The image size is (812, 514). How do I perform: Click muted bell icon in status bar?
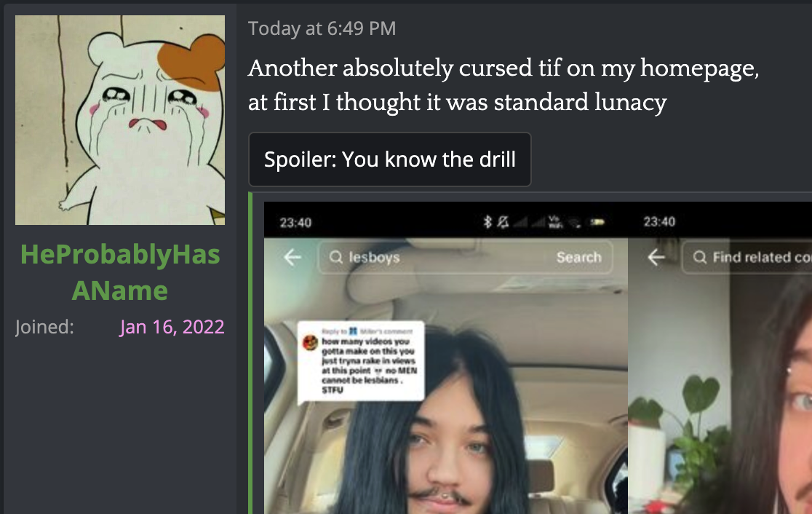[x=502, y=222]
